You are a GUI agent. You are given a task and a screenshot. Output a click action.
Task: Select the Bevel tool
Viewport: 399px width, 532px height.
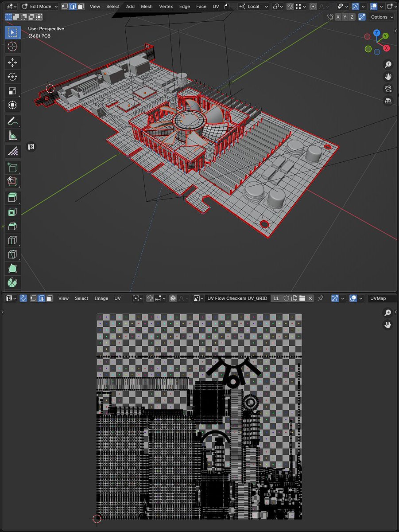click(12, 226)
